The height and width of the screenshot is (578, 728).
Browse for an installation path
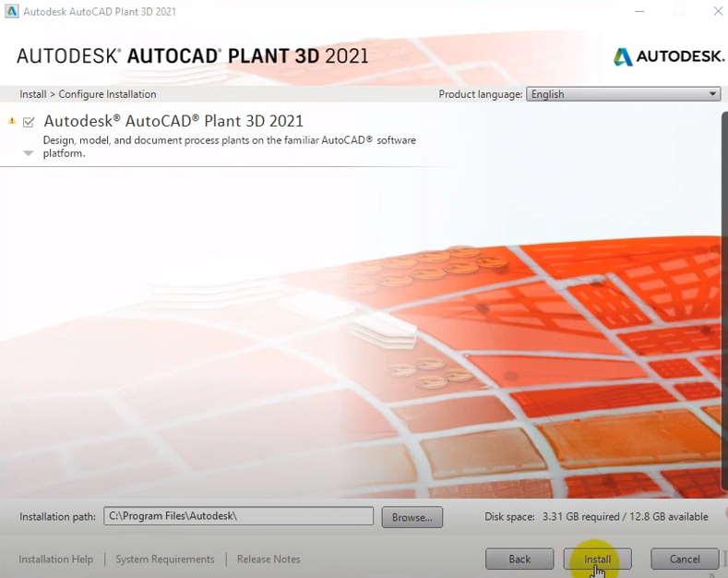412,517
